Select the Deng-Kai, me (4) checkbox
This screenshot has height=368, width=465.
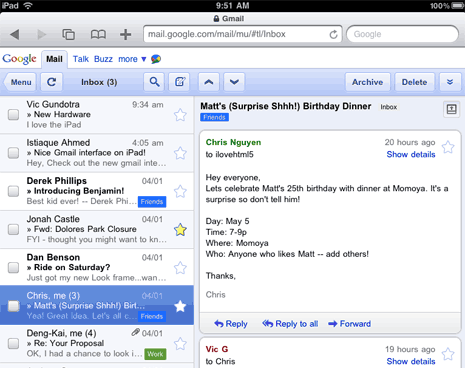pyautogui.click(x=13, y=344)
